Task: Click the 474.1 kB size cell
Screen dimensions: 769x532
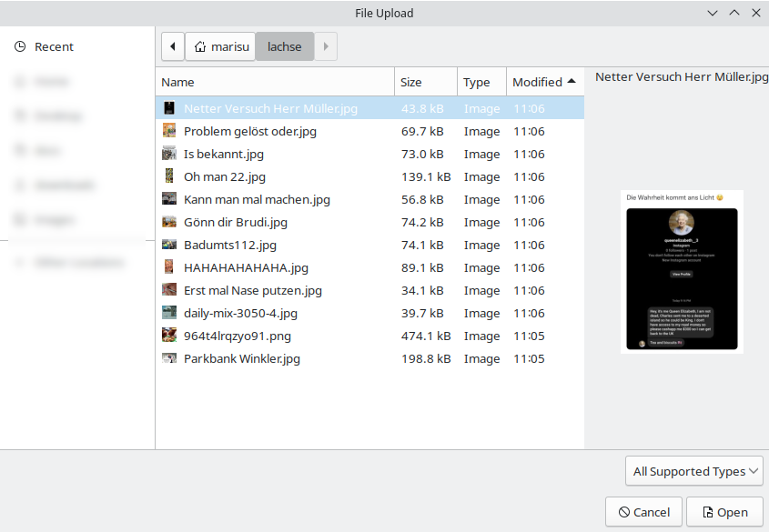Action: point(426,336)
